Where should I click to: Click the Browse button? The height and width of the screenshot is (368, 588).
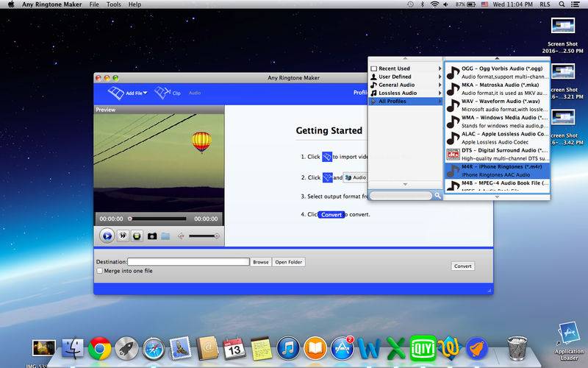(261, 262)
